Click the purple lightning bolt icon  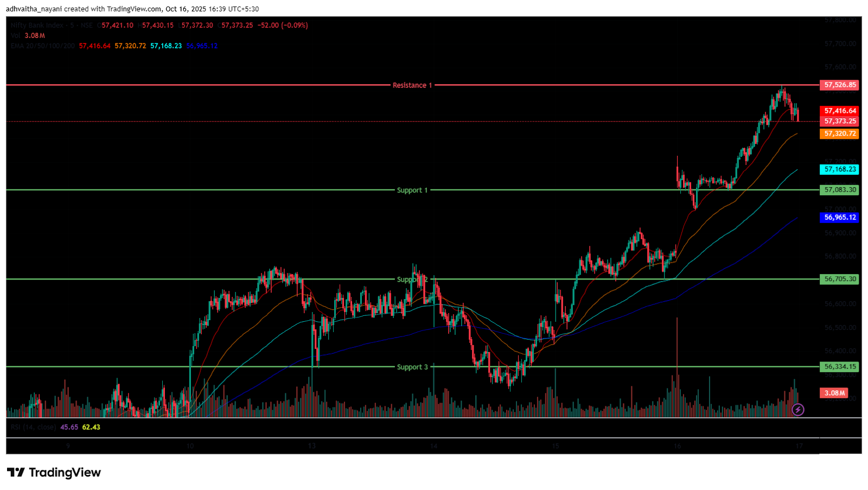tap(797, 409)
